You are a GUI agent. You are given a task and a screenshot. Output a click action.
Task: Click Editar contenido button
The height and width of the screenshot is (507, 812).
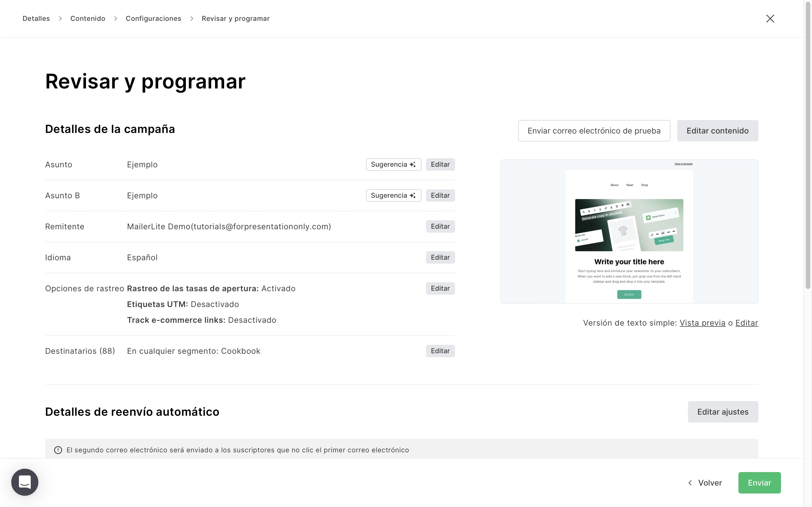[x=717, y=131]
